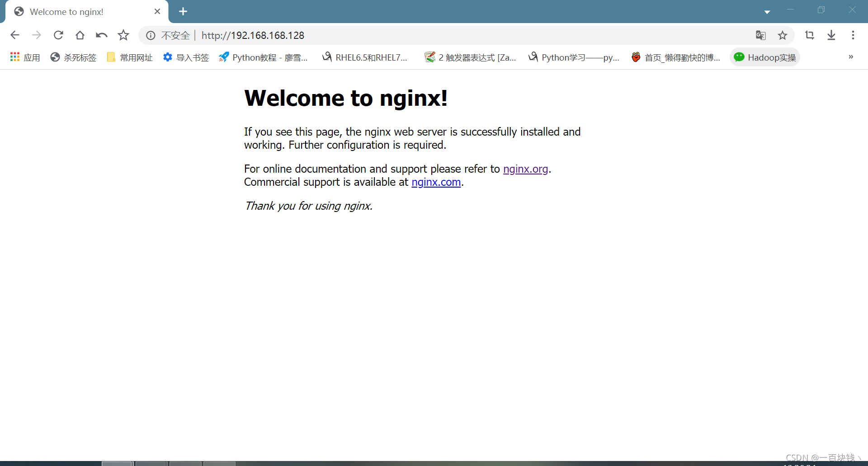Viewport: 868px width, 466px height.
Task: Go back to the previous page
Action: tap(15, 35)
